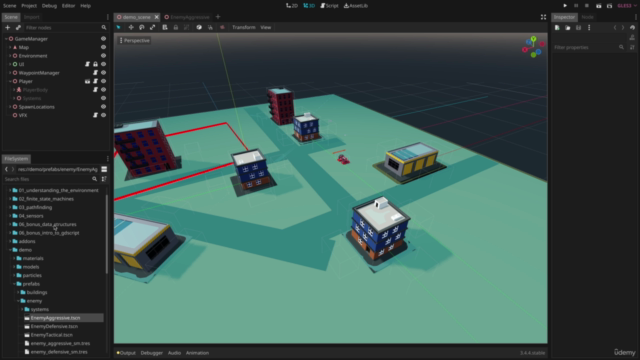The width and height of the screenshot is (640, 360).
Task: Toggle visibility of Player node
Action: tap(103, 81)
